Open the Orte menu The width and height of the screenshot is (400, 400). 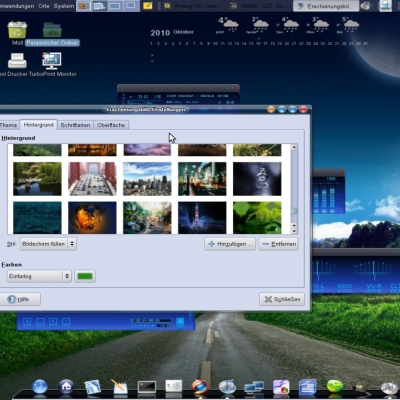pyautogui.click(x=44, y=6)
